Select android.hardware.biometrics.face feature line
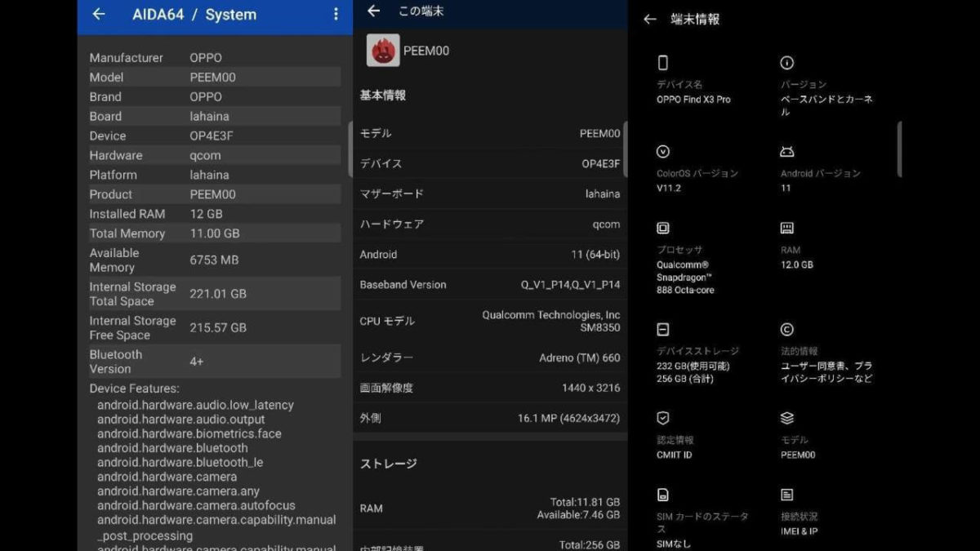Screen dimensions: 980x551 (189, 433)
